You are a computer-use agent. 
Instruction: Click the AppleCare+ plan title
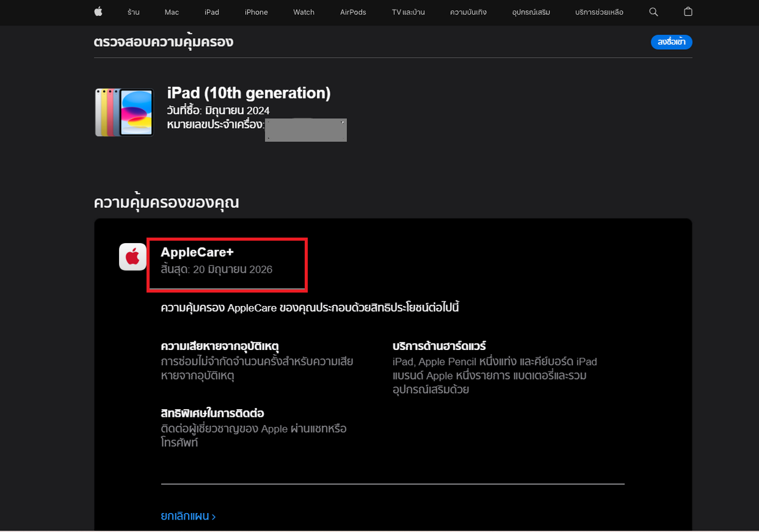coord(197,253)
